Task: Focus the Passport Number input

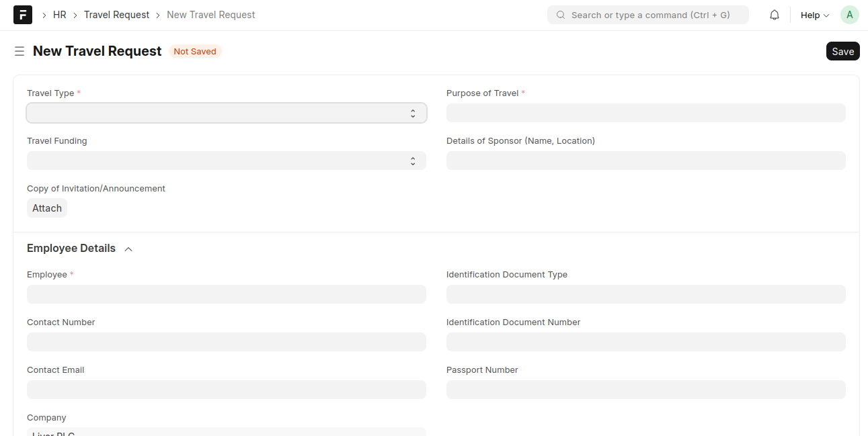Action: pyautogui.click(x=645, y=390)
